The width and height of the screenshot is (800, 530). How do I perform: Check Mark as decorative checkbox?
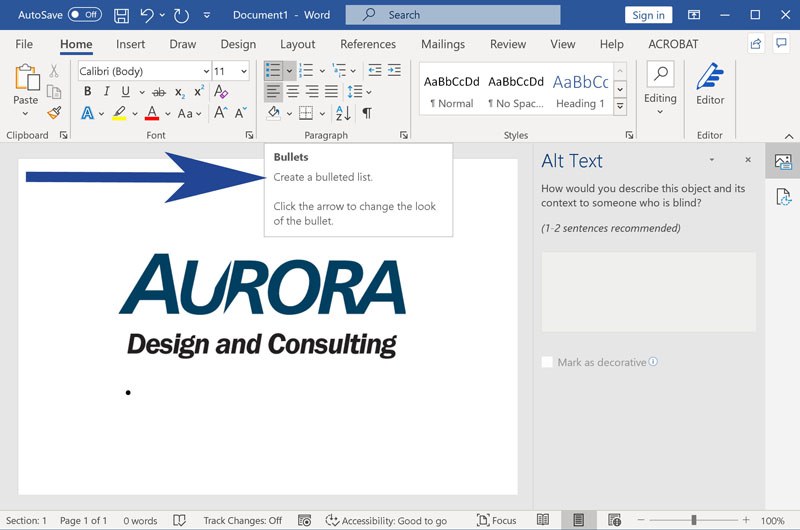coord(547,362)
